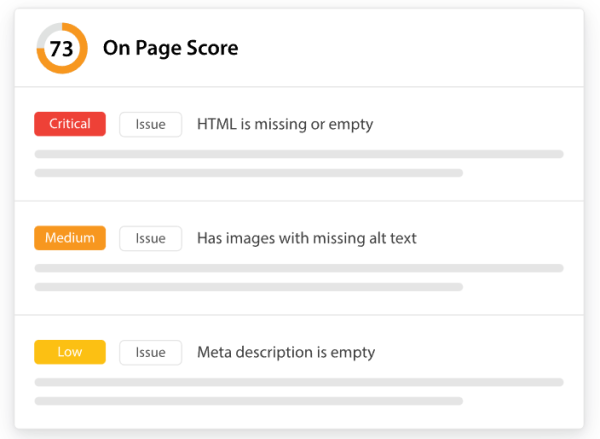The image size is (600, 439).
Task: Click the shorter gray bar under the Meta description issue
Action: tap(248, 401)
